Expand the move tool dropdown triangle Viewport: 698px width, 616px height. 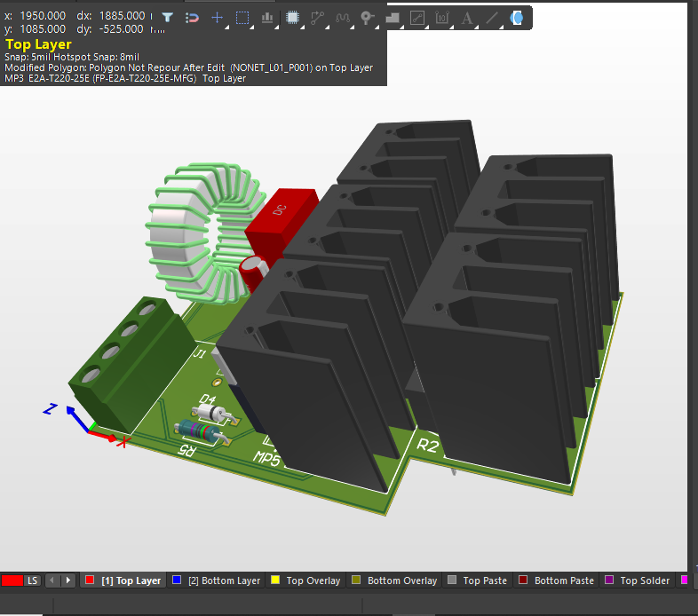(227, 28)
